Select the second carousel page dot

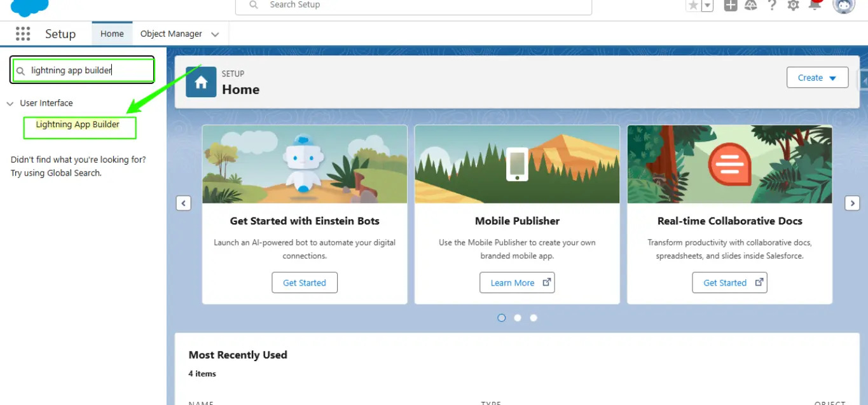pos(518,318)
